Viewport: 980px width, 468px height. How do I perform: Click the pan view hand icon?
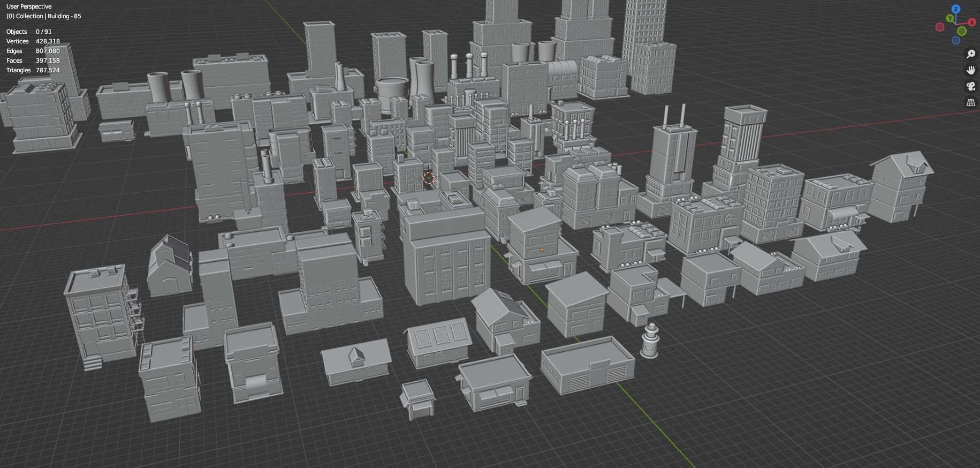971,70
